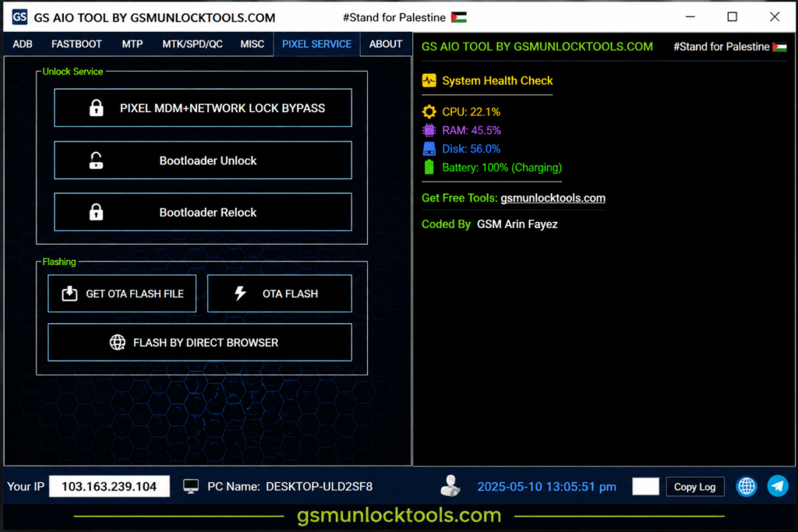Click the RAM: 45.5% reading
Screen dimensions: 798x532
(x=471, y=130)
